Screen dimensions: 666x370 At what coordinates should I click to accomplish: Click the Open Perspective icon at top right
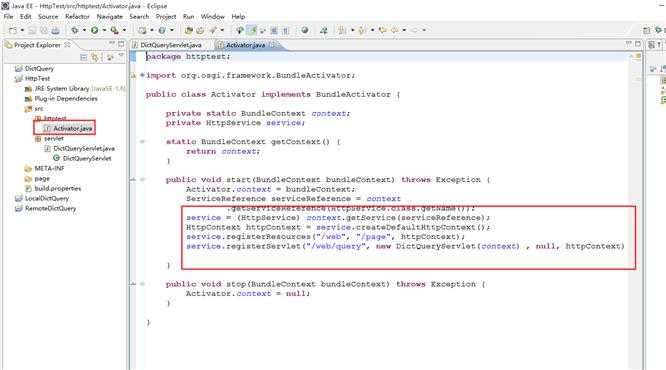click(647, 31)
